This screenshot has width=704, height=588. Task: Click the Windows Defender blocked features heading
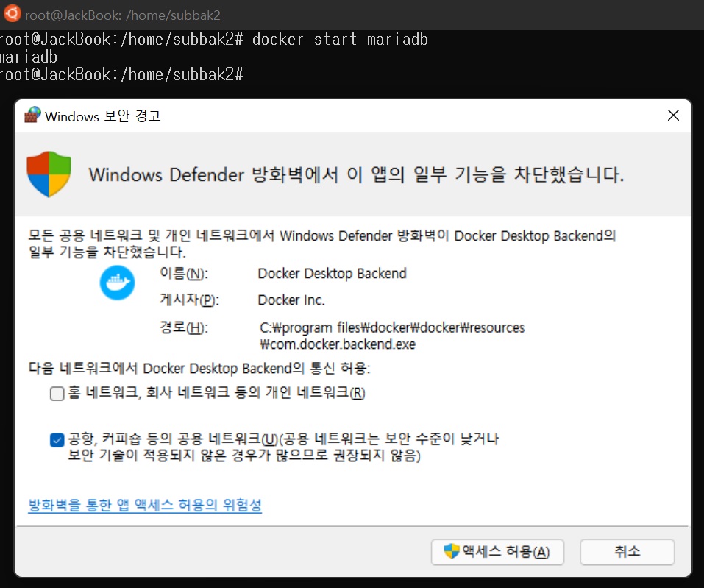[x=356, y=174]
